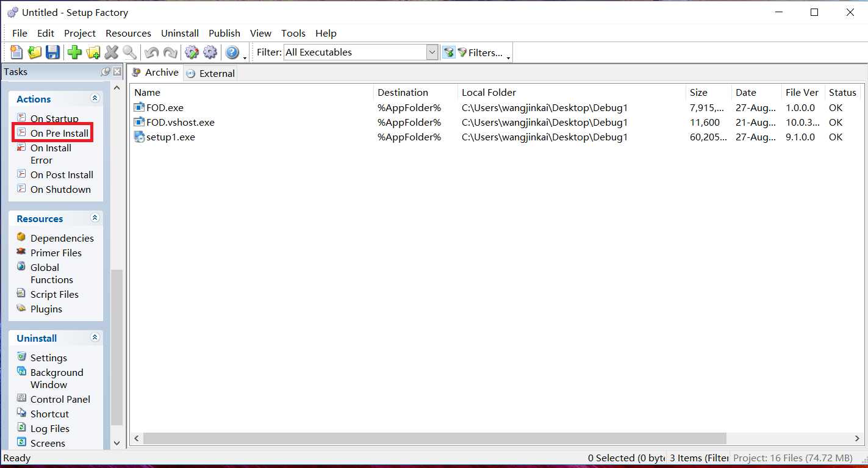Select the setup1.exe file row

coord(497,137)
